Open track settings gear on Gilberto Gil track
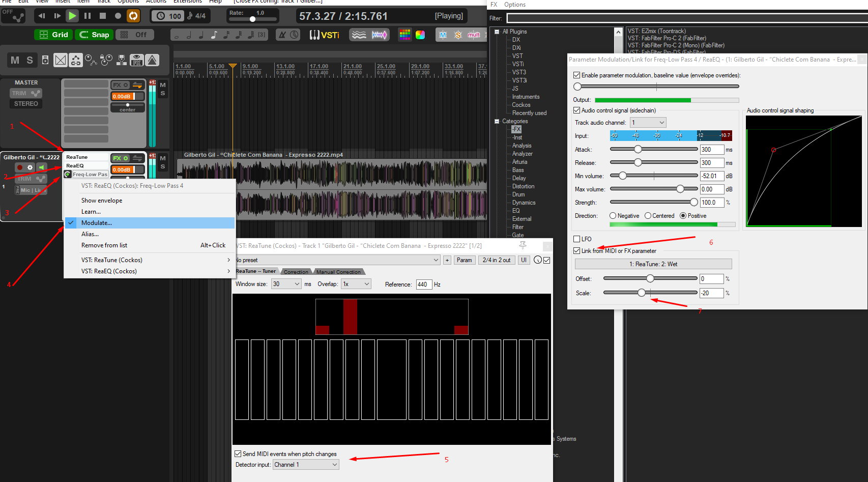Image resolution: width=868 pixels, height=482 pixels. pyautogui.click(x=30, y=167)
